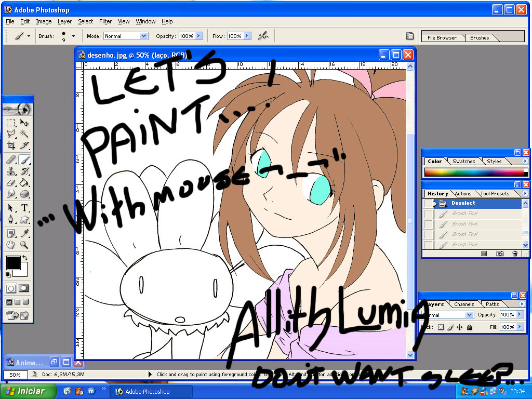
Task: Open the Brush preset picker arrow
Action: tap(73, 36)
